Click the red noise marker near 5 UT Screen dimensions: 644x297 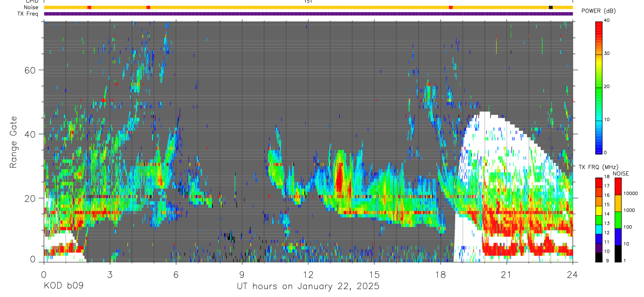(148, 7)
